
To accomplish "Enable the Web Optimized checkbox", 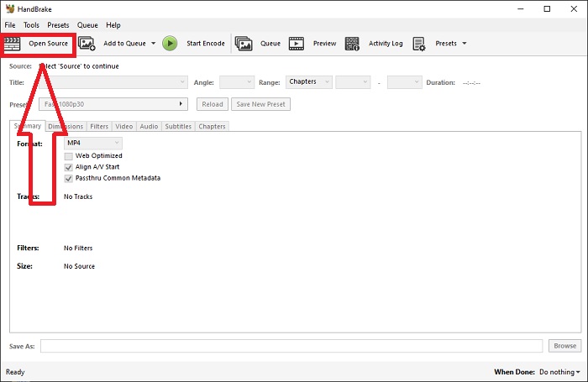I will click(x=69, y=156).
